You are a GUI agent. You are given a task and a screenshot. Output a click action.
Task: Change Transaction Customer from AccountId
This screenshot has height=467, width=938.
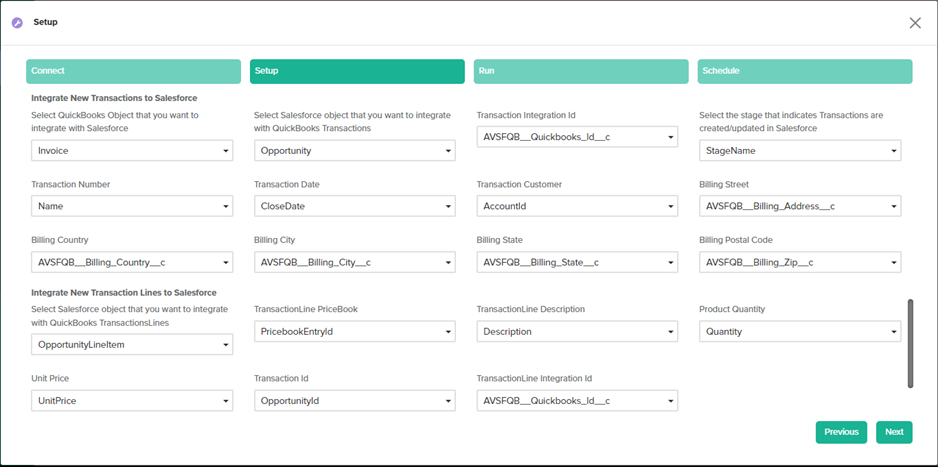pyautogui.click(x=577, y=206)
